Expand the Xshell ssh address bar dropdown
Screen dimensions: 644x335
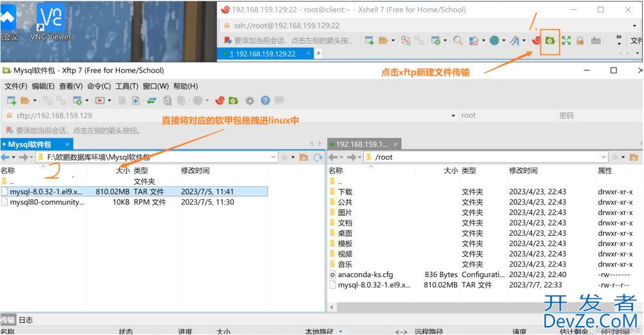click(x=635, y=26)
